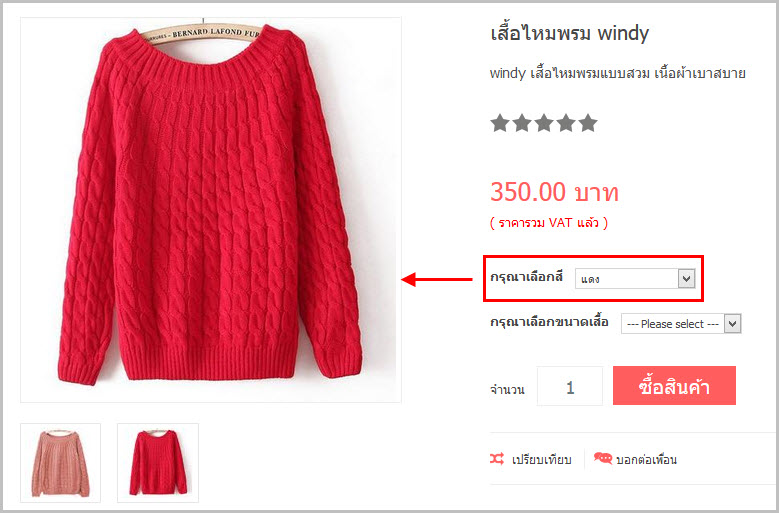Click the large red sweater product image
This screenshot has height=513, width=779.
tap(211, 210)
